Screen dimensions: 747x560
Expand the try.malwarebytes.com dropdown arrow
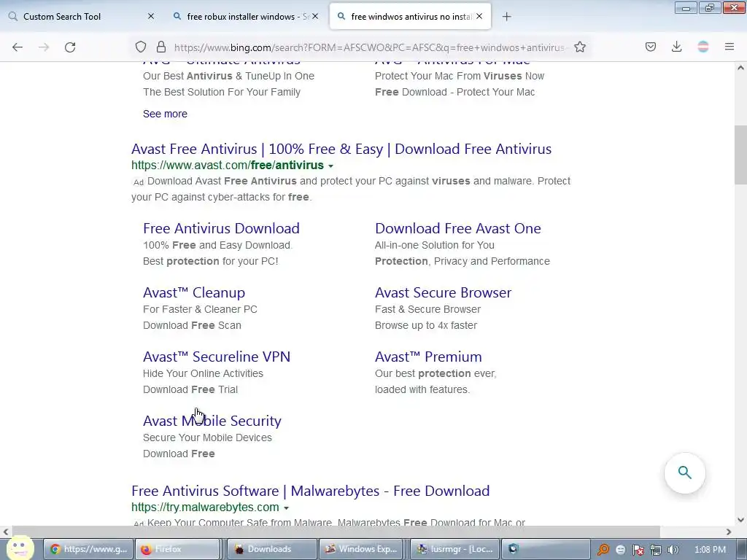(x=286, y=508)
